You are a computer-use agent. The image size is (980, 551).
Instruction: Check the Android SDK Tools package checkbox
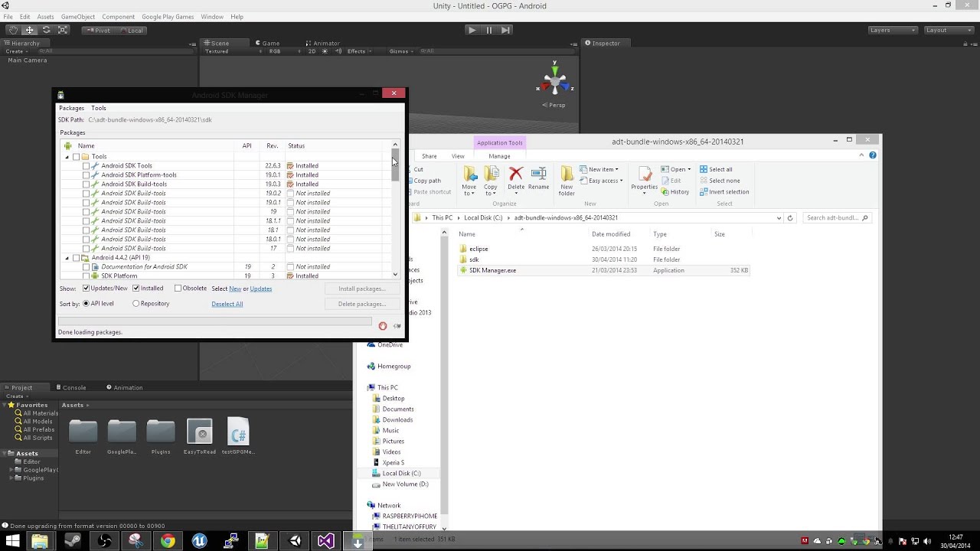pos(86,166)
